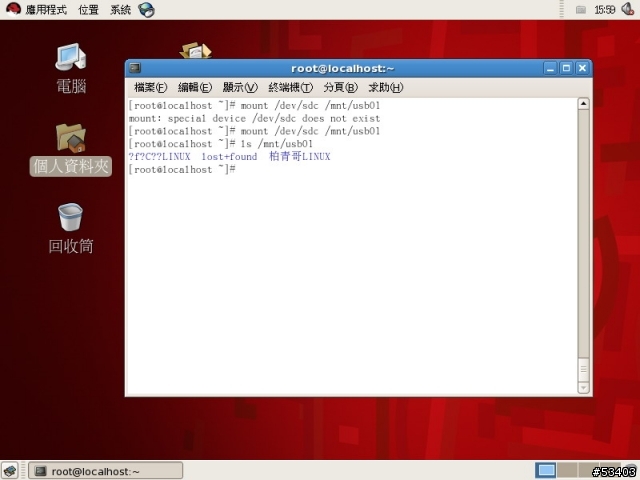Screen dimensions: 640x480
Task: Open the 個人資料夾 home folder icon
Action: coord(71,150)
